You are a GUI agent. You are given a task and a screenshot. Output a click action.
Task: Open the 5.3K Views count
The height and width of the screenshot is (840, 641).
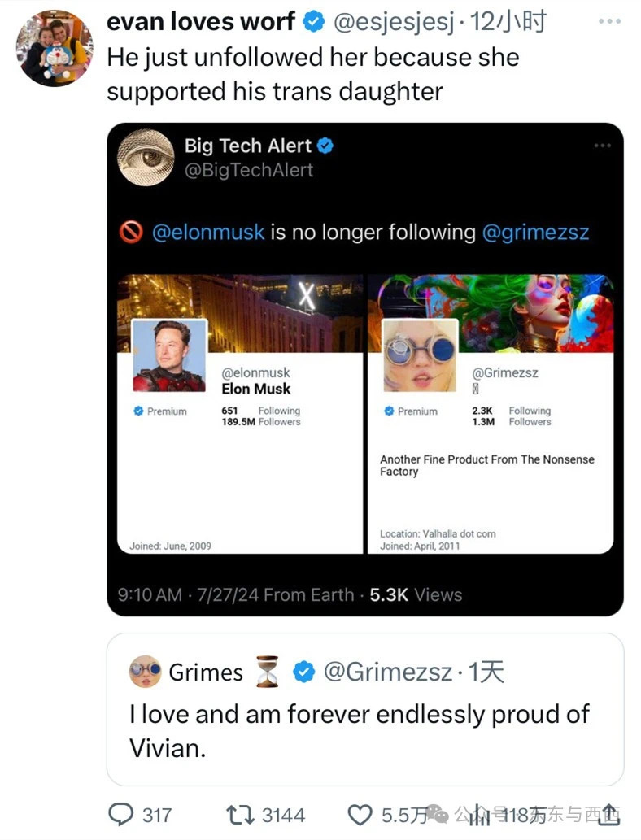point(416,594)
